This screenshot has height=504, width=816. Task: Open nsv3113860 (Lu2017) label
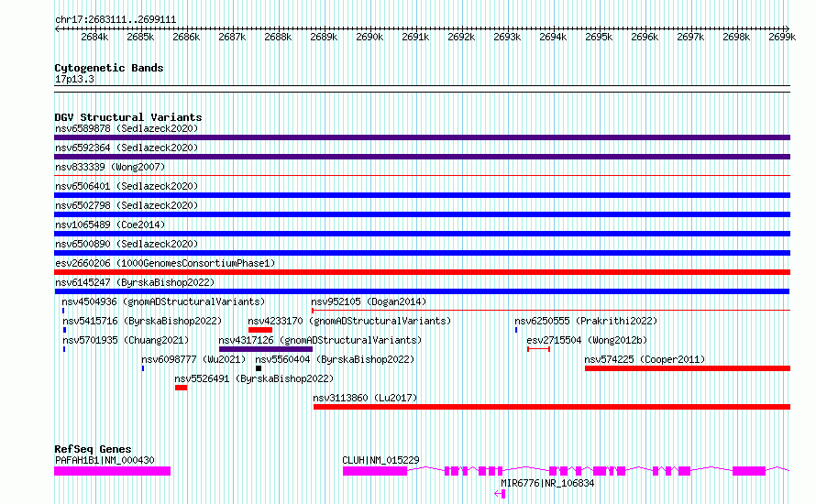click(365, 398)
